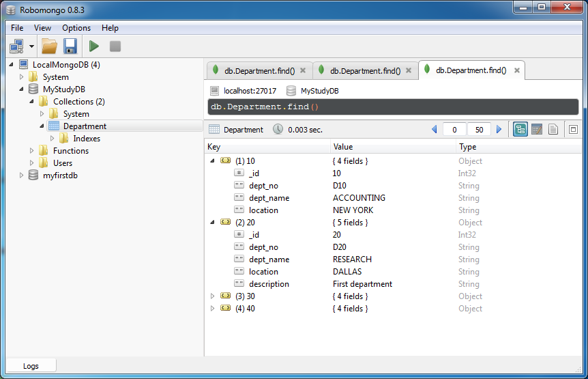Click the object icon for document (3) 30
Image resolution: width=588 pixels, height=379 pixels.
click(x=225, y=296)
